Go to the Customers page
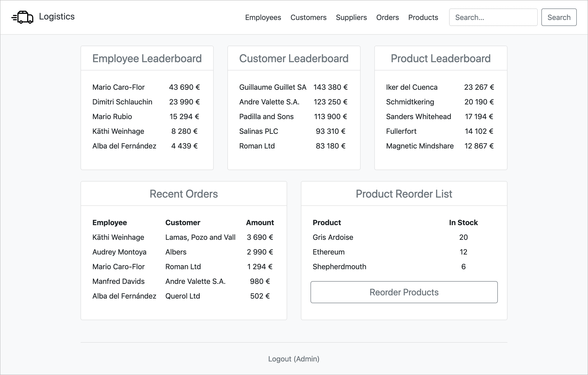Viewport: 588px width, 375px height. [x=308, y=17]
